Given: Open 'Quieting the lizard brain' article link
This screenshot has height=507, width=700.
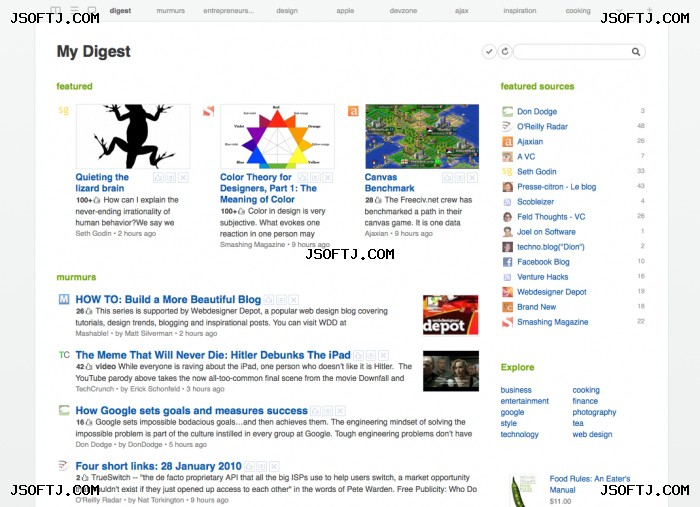Looking at the screenshot, I should [x=102, y=183].
